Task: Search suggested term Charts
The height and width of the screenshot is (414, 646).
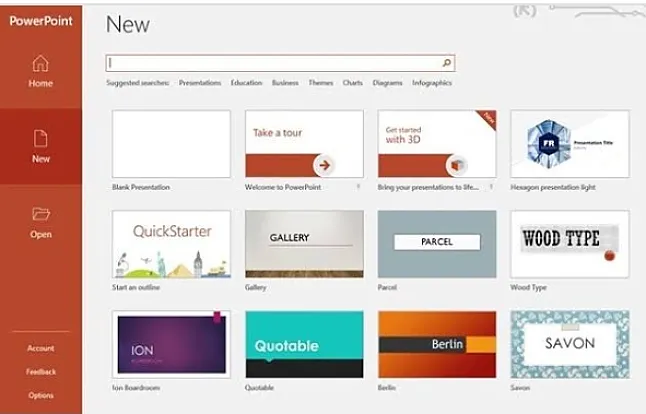Action: [353, 83]
